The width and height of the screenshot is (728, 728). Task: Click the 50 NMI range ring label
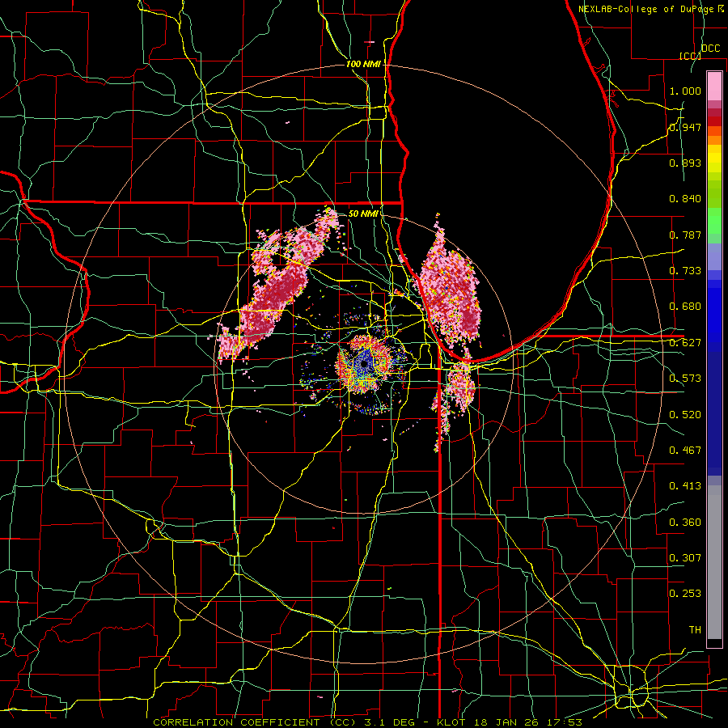point(363,214)
